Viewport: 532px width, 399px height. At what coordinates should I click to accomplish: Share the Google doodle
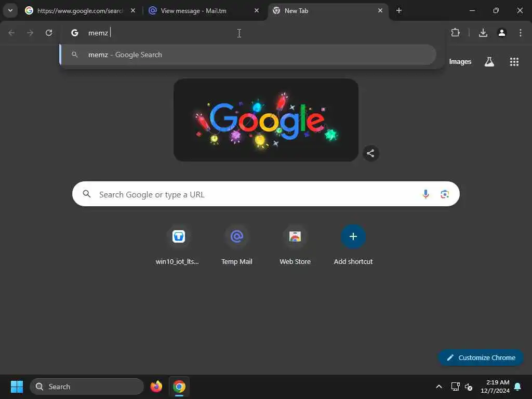[x=370, y=153]
